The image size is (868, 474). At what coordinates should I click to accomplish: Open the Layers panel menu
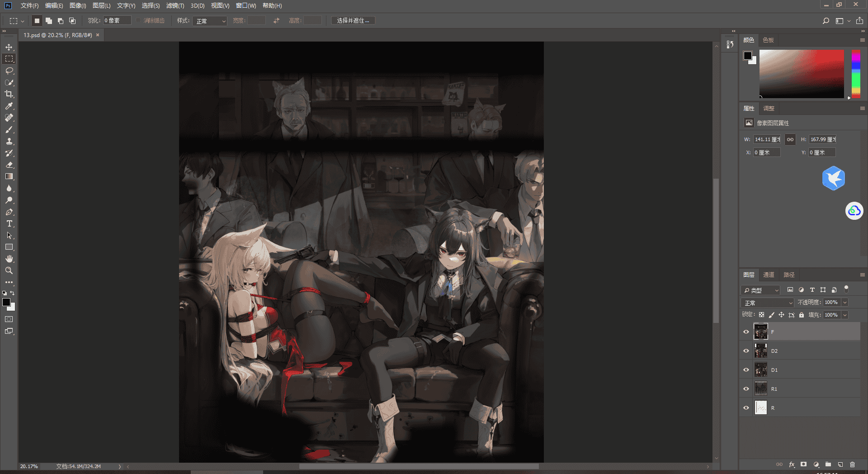click(x=862, y=275)
